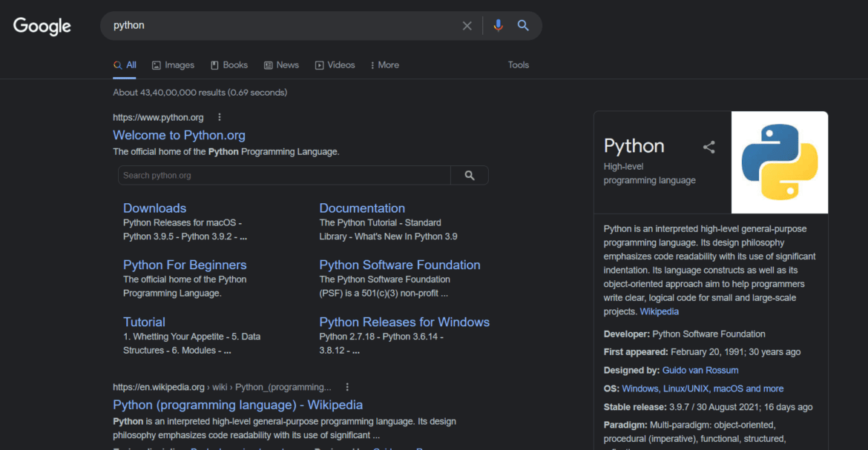
Task: Share the Python knowledge panel
Action: click(x=708, y=147)
